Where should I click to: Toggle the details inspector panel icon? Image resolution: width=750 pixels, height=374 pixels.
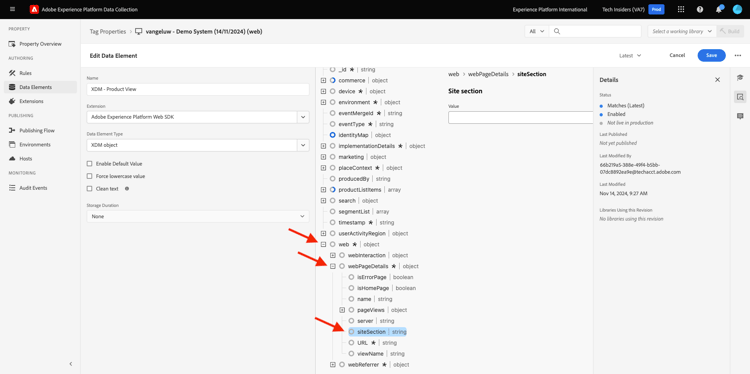click(740, 97)
